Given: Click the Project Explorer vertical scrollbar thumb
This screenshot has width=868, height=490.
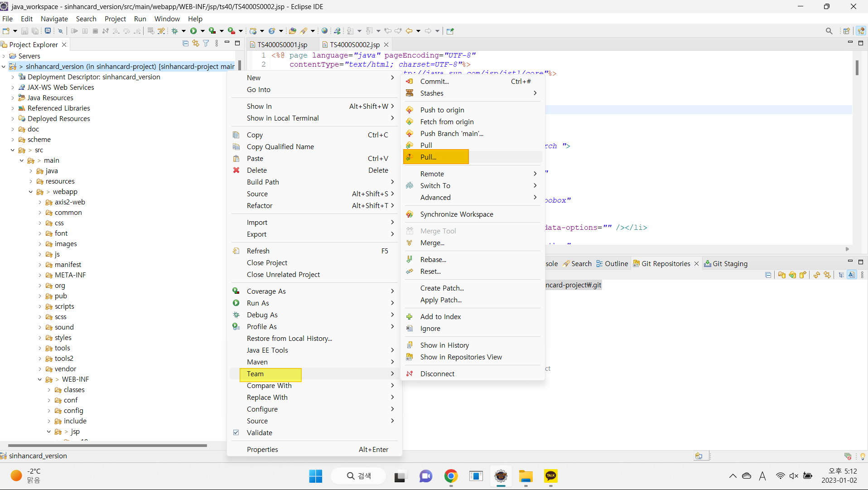Looking at the screenshot, I should (x=239, y=65).
